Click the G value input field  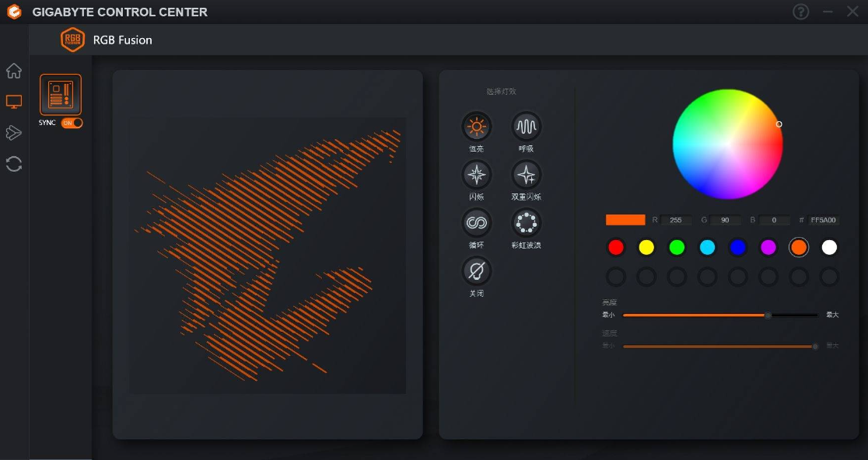pos(725,220)
